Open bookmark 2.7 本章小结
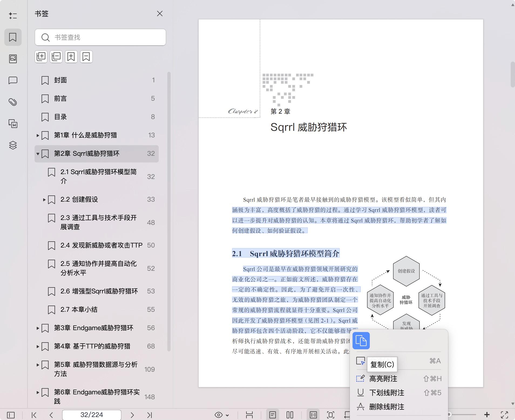Screen dimensions: 515x420 click(x=96, y=310)
